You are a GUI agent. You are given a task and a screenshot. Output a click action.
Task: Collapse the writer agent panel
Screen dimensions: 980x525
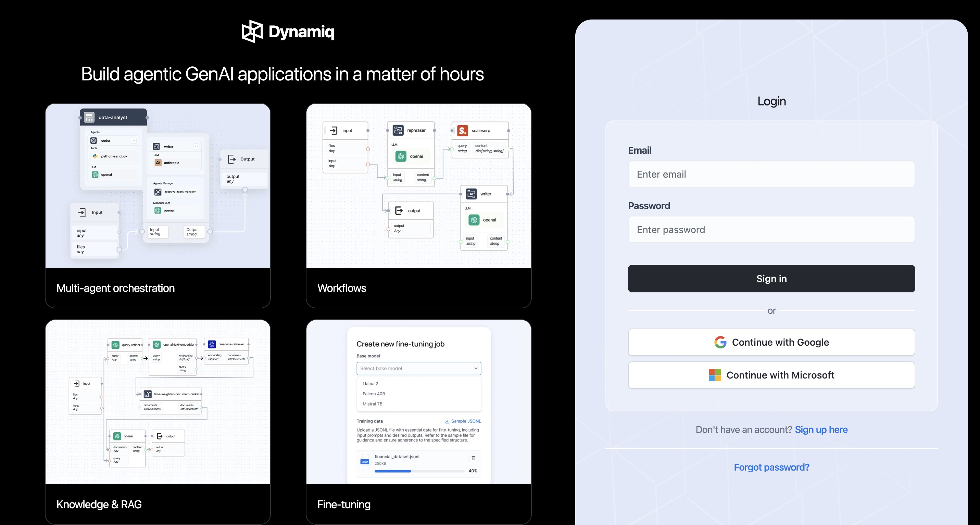click(x=196, y=146)
